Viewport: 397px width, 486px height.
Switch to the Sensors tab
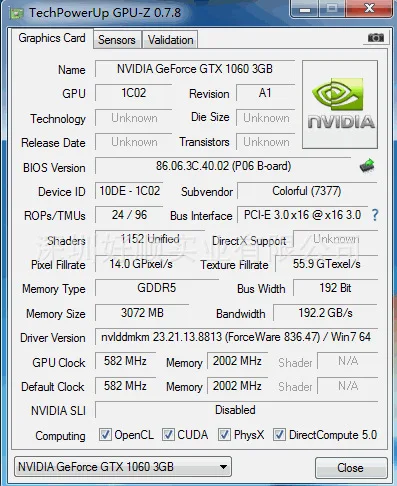click(117, 40)
